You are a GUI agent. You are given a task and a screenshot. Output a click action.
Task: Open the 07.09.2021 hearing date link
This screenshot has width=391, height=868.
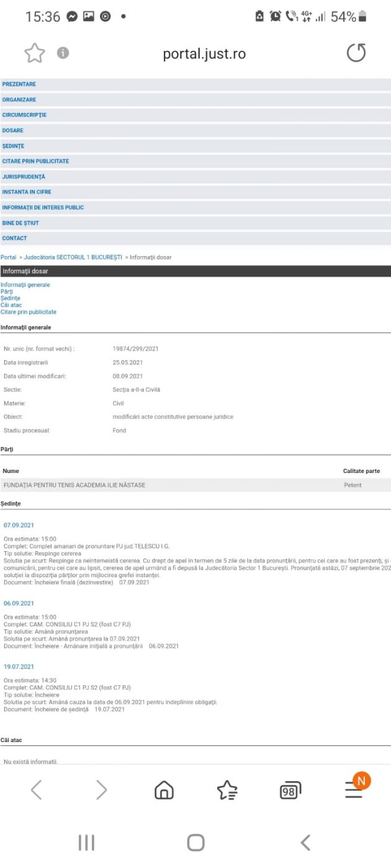tap(19, 525)
